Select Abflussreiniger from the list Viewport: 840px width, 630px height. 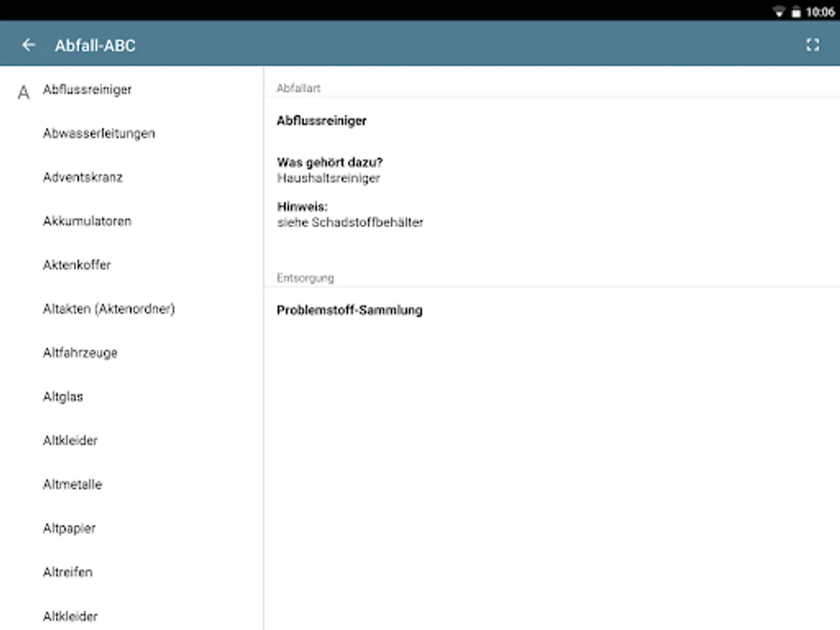pos(87,90)
